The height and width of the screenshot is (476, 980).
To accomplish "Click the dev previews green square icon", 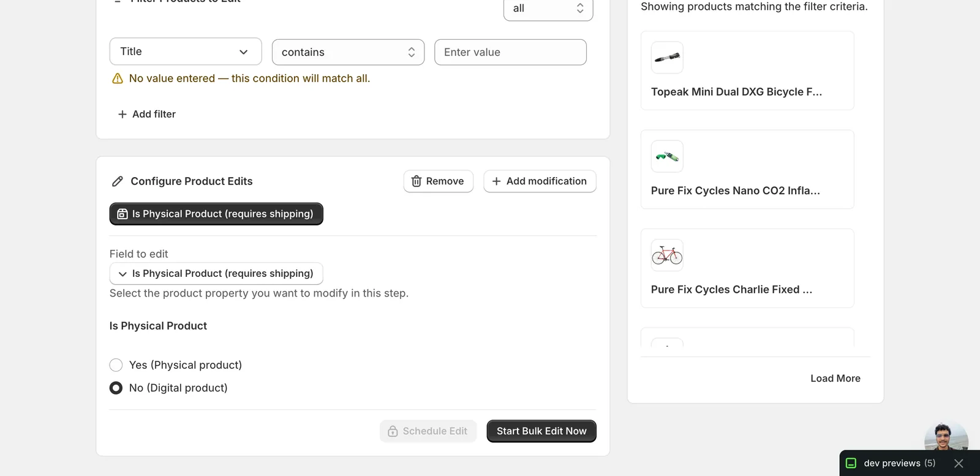I will click(x=851, y=463).
